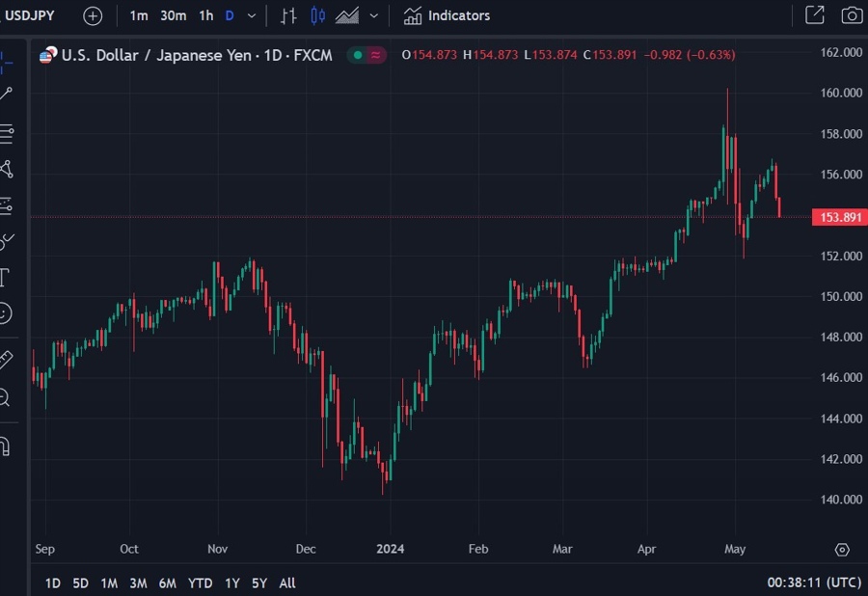This screenshot has width=868, height=596.
Task: Select the YTD range tab
Action: point(200,583)
